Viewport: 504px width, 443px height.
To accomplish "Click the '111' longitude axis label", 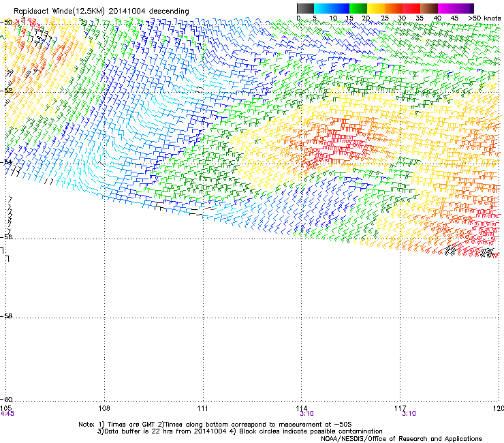I will (202, 408).
